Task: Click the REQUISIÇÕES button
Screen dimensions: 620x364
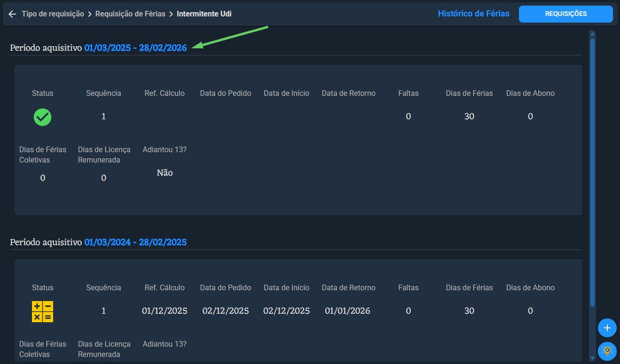Action: 566,14
